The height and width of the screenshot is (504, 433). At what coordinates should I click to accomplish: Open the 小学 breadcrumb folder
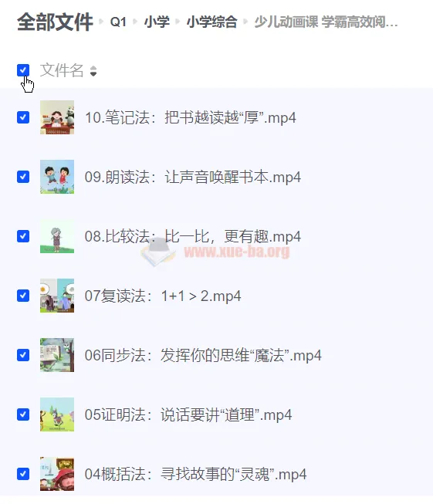click(x=157, y=22)
